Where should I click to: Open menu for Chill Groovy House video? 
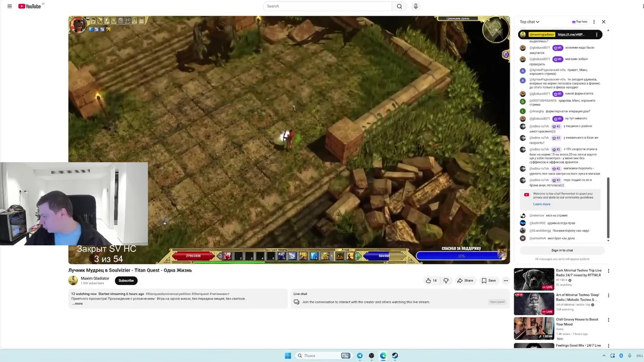(608, 320)
